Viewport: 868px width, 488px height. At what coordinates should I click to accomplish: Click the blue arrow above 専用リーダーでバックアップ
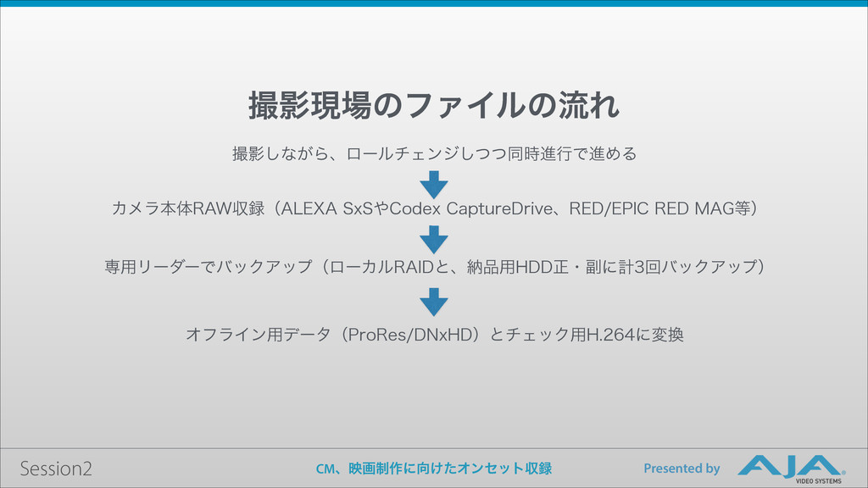pos(433,240)
